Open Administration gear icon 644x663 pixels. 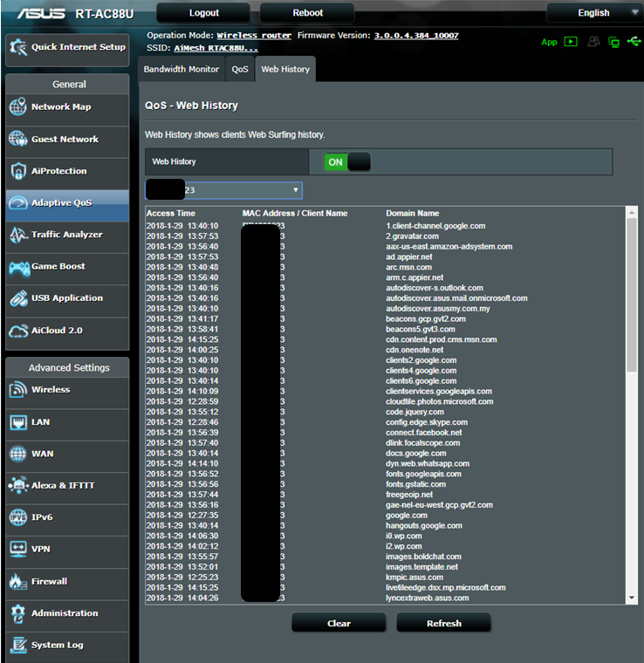coord(17,613)
